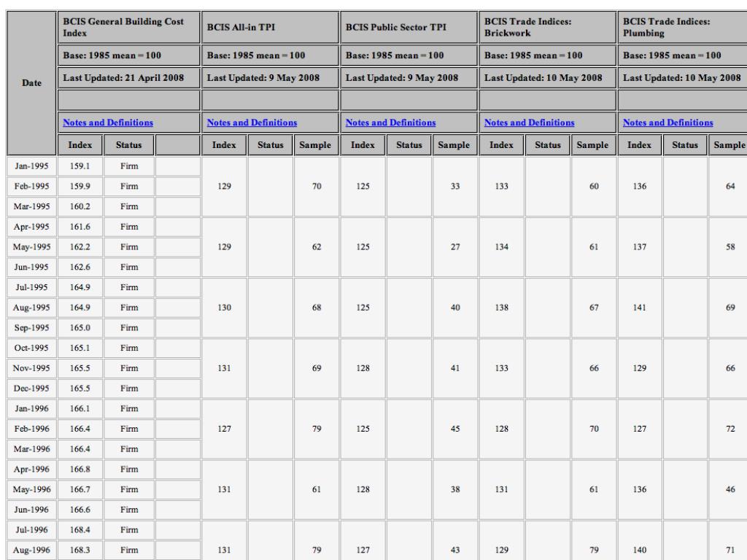Click Plumbing index 141 for Q3 1995

639,308
